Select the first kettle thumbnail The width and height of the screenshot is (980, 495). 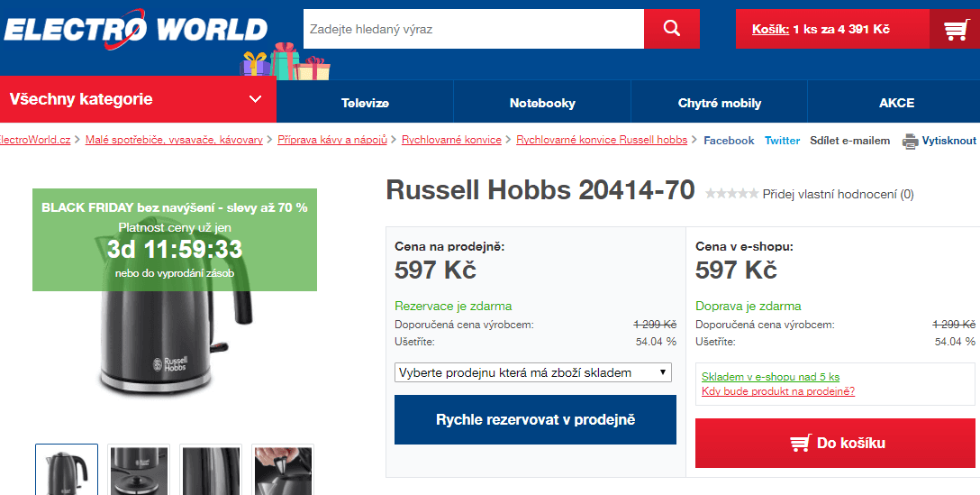point(67,470)
